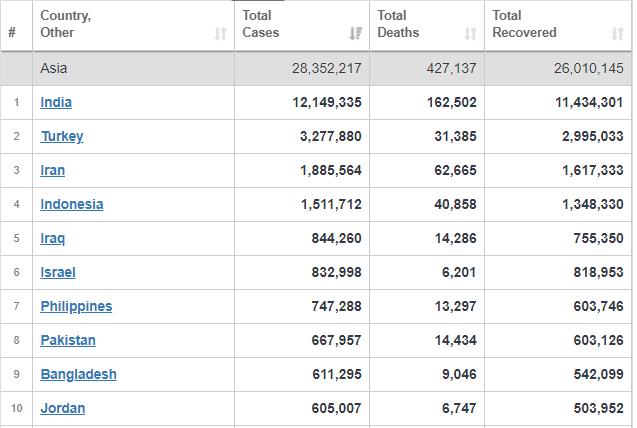Select Iran total cases 1,885,564
The width and height of the screenshot is (637, 428).
pyautogui.click(x=331, y=170)
